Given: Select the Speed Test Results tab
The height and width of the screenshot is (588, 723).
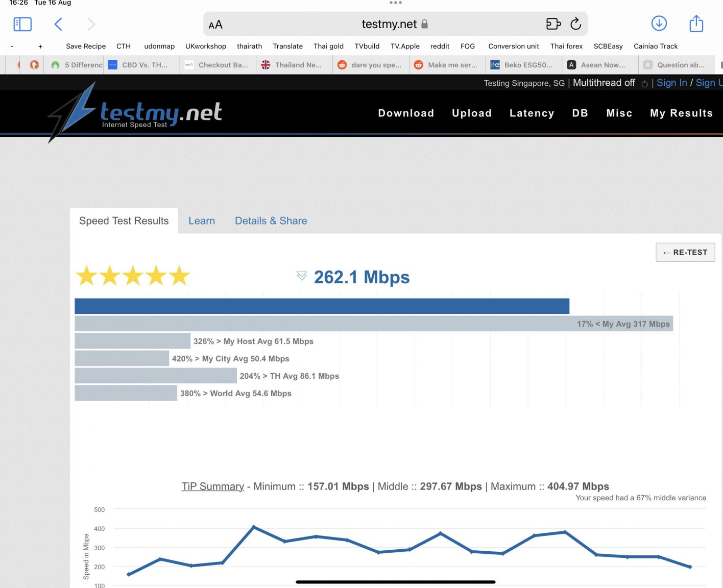Looking at the screenshot, I should tap(124, 220).
